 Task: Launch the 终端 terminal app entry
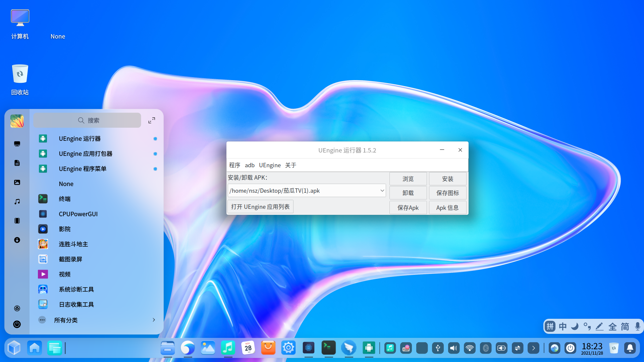click(x=64, y=199)
